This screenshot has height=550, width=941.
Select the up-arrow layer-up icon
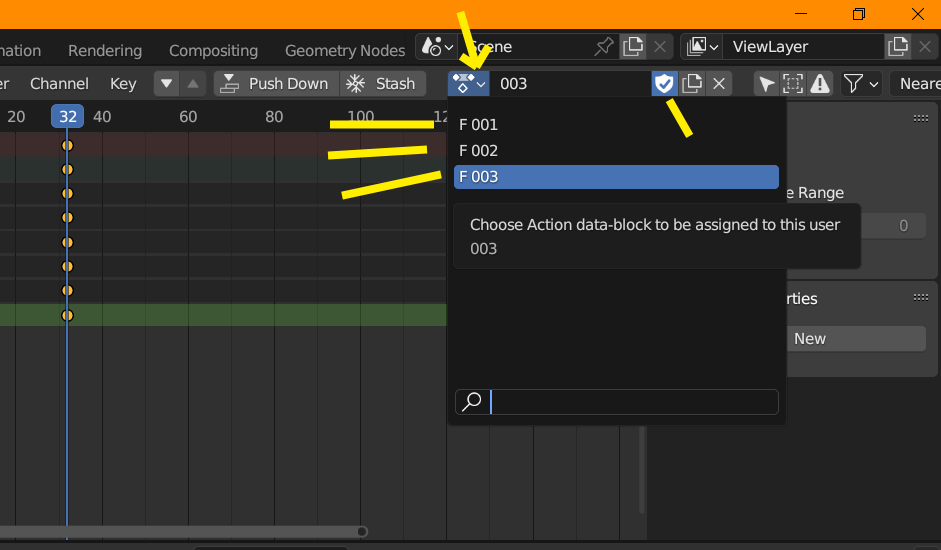click(x=194, y=84)
